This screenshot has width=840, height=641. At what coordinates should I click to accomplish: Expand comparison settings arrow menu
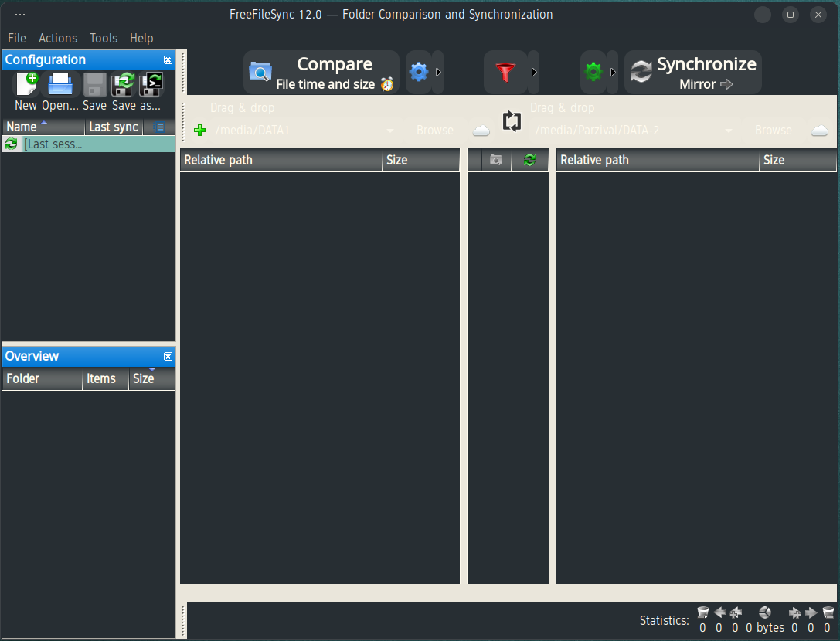tap(438, 73)
